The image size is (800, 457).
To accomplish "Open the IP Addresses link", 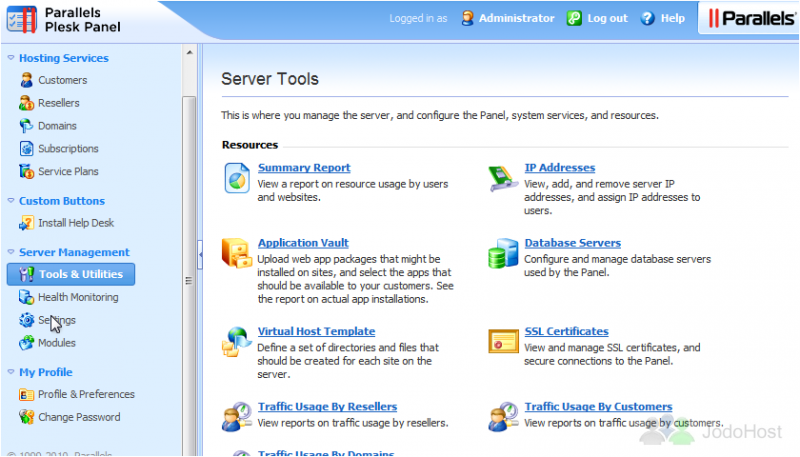I will (560, 168).
